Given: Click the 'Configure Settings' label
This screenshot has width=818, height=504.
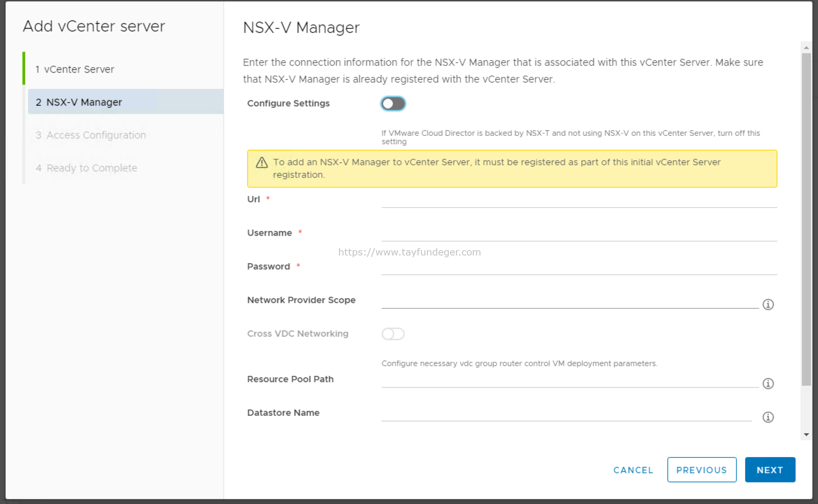Looking at the screenshot, I should click(x=288, y=104).
